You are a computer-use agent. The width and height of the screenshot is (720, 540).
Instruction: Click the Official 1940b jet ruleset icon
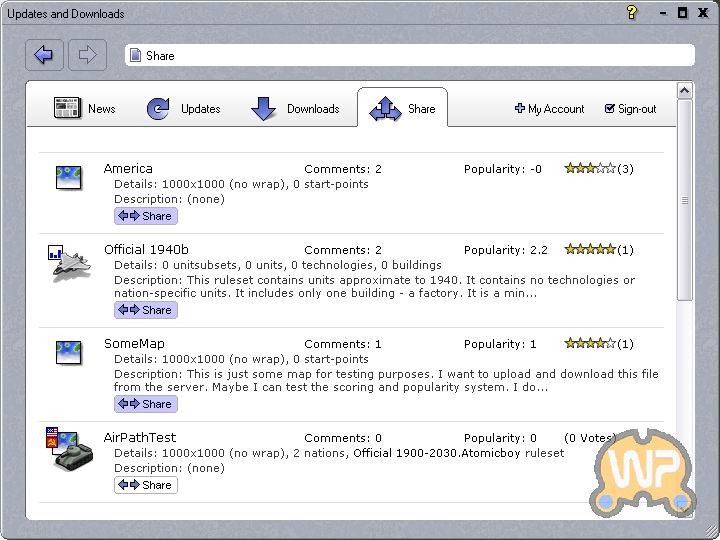69,263
